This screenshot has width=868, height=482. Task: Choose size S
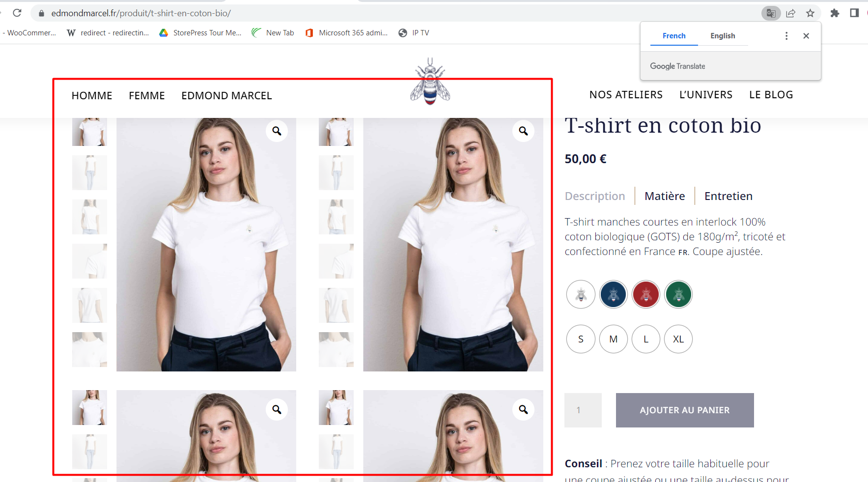[x=581, y=339]
